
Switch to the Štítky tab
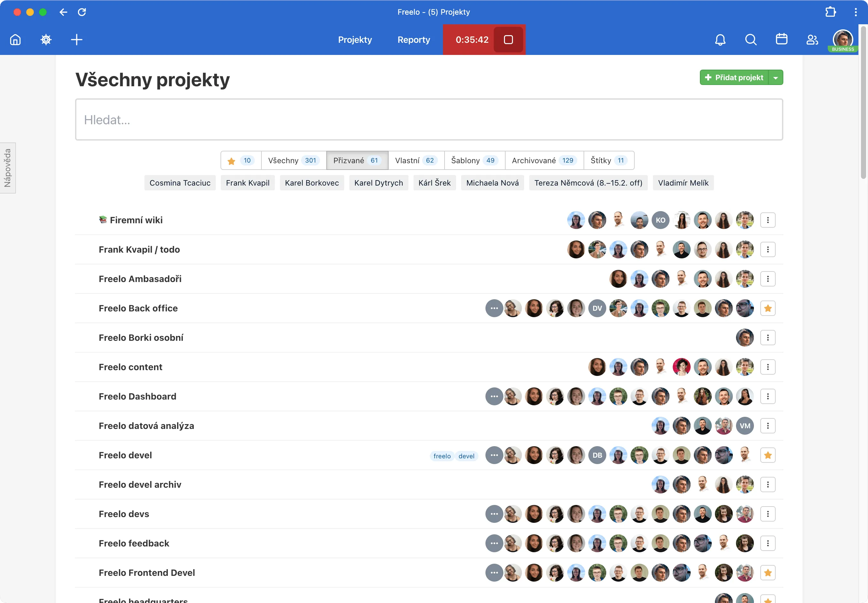[609, 161]
